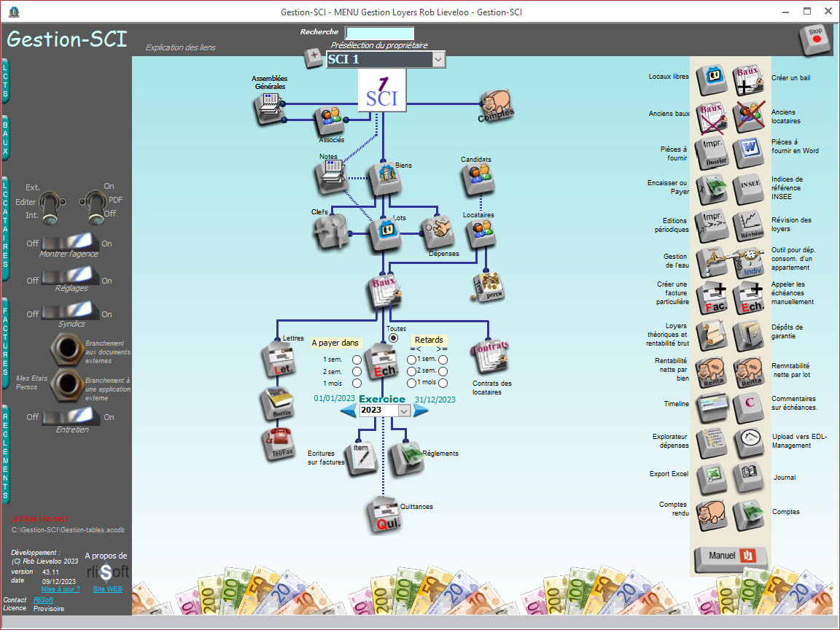
Task: Click the Manuel button
Action: pyautogui.click(x=731, y=556)
